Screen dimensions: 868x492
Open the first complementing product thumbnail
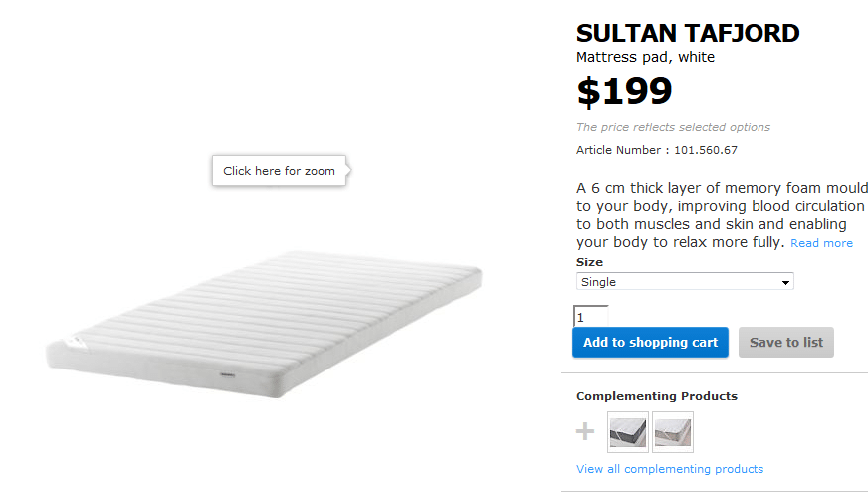point(628,432)
